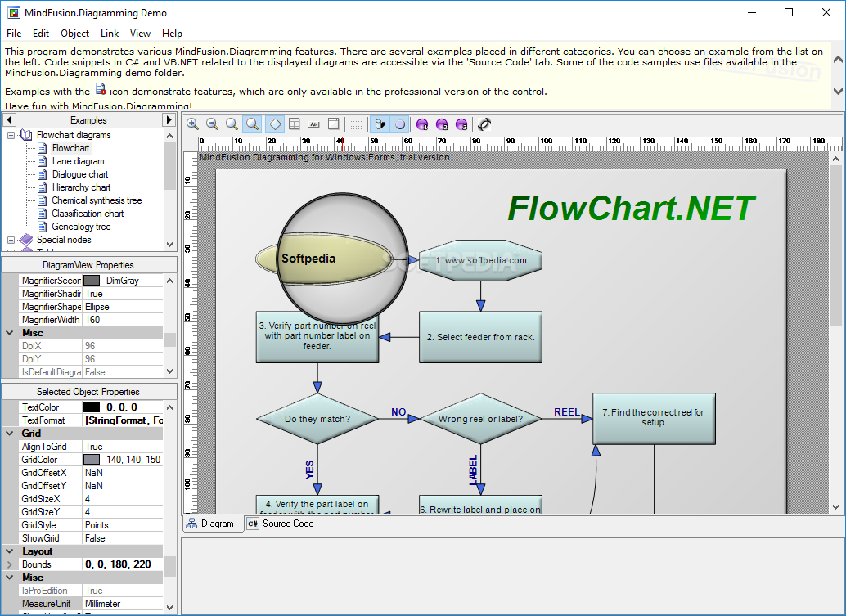Click the Zoom In magnifier icon

tap(192, 124)
